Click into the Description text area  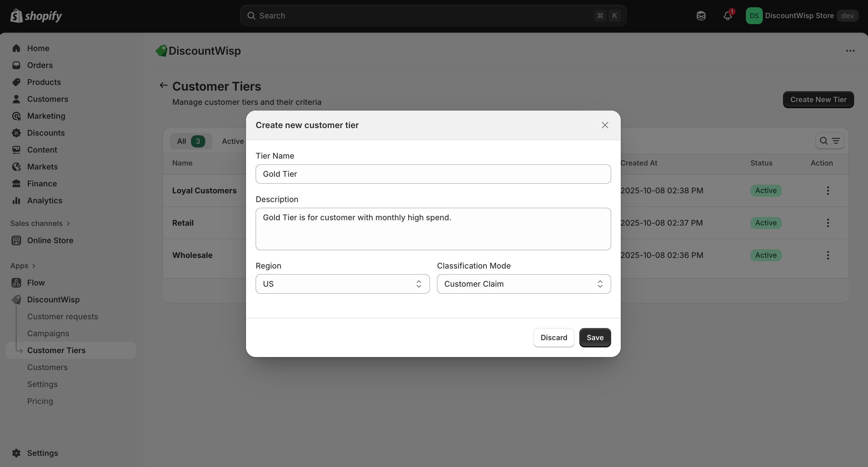coord(433,229)
